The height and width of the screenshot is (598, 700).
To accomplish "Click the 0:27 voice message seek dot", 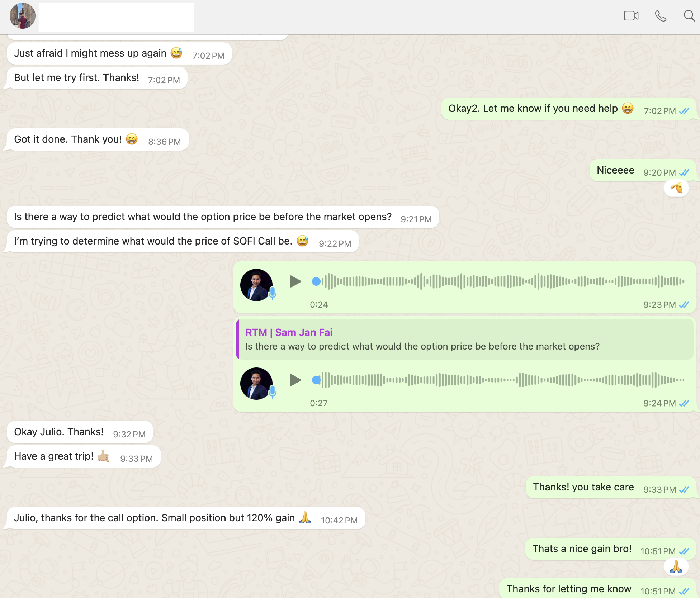I will coord(316,380).
